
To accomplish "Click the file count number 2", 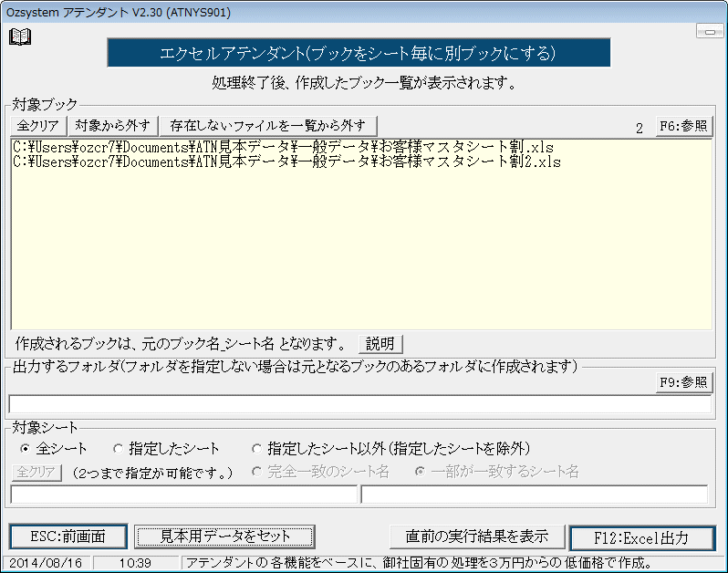I will click(640, 128).
